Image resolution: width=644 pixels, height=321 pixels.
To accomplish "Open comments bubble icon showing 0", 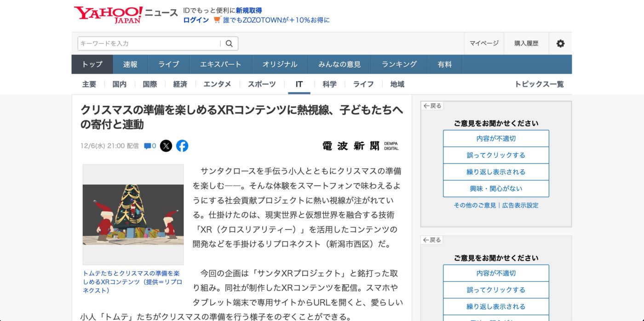I will pos(150,146).
